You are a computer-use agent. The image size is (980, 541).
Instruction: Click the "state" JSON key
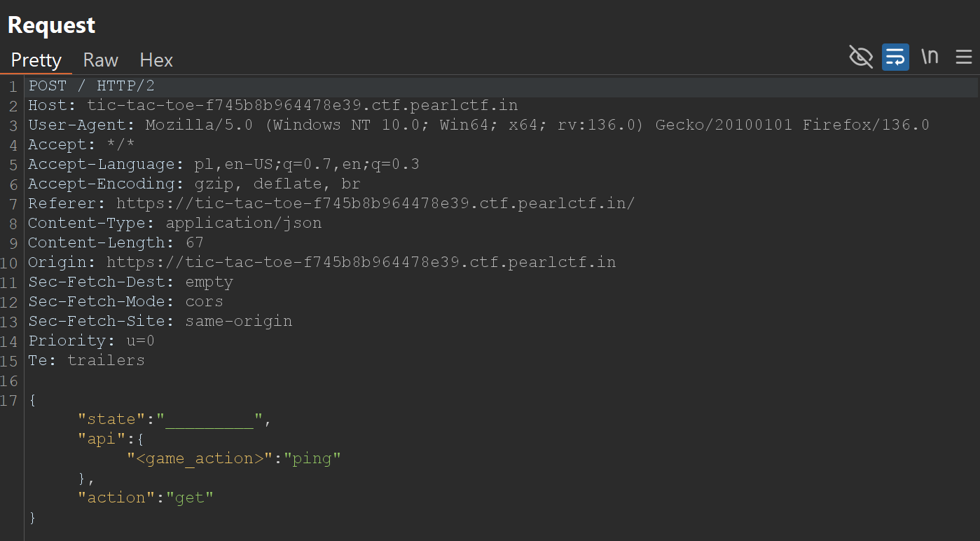[x=106, y=420]
